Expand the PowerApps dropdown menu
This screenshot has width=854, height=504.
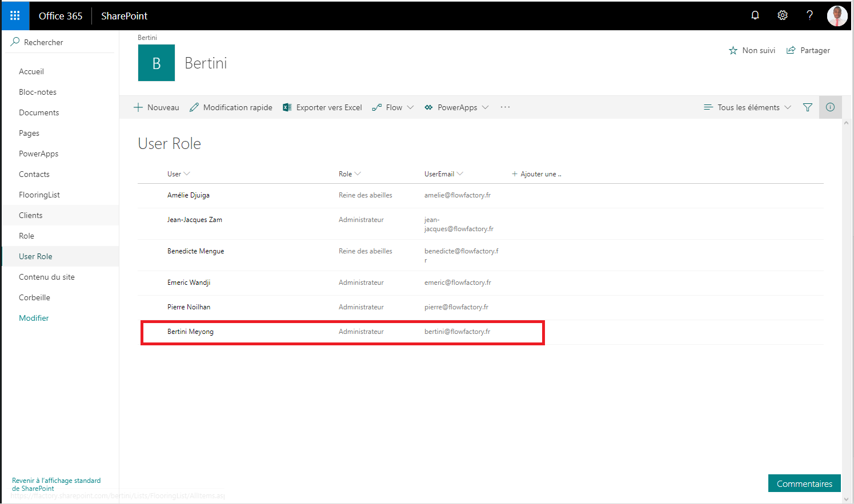coord(456,107)
